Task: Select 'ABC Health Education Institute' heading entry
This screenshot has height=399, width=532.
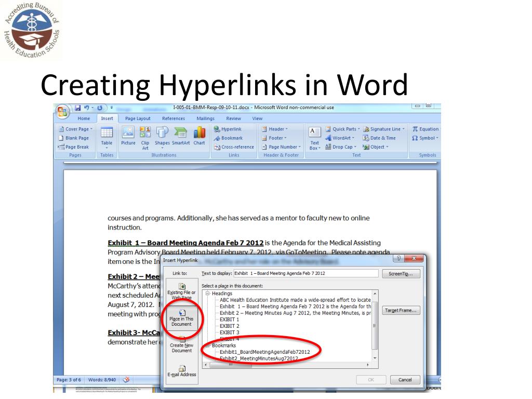Action: [295, 300]
